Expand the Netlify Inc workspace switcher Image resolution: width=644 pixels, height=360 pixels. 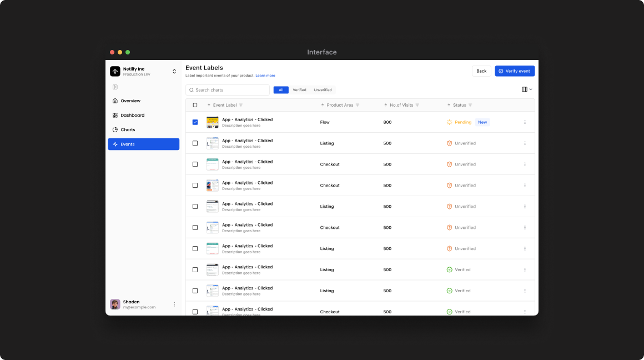click(174, 71)
